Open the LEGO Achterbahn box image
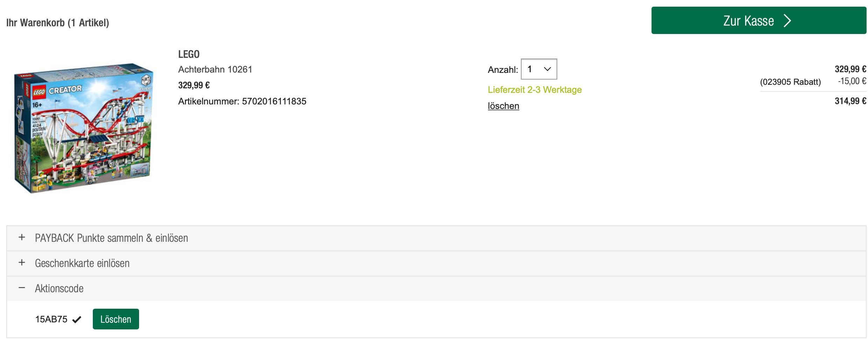 point(83,128)
